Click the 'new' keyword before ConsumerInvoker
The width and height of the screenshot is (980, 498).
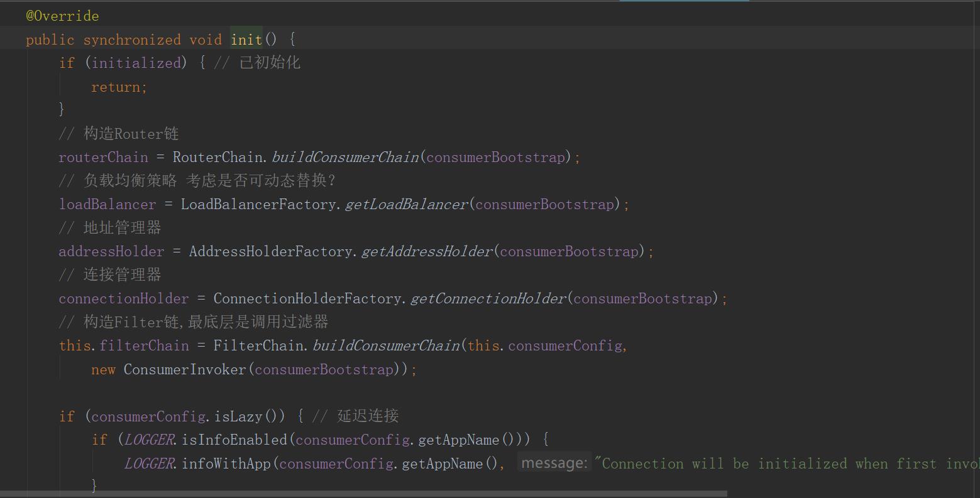[x=103, y=369]
